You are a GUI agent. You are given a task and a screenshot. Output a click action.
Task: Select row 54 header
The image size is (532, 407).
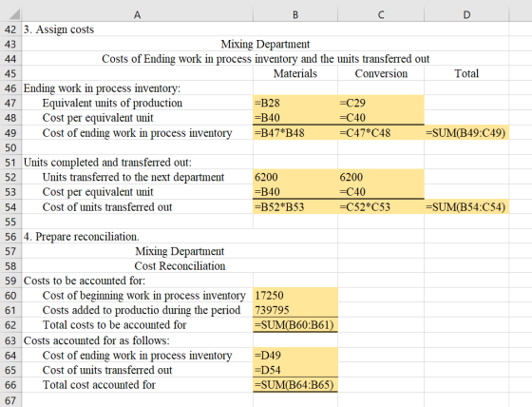(x=10, y=207)
